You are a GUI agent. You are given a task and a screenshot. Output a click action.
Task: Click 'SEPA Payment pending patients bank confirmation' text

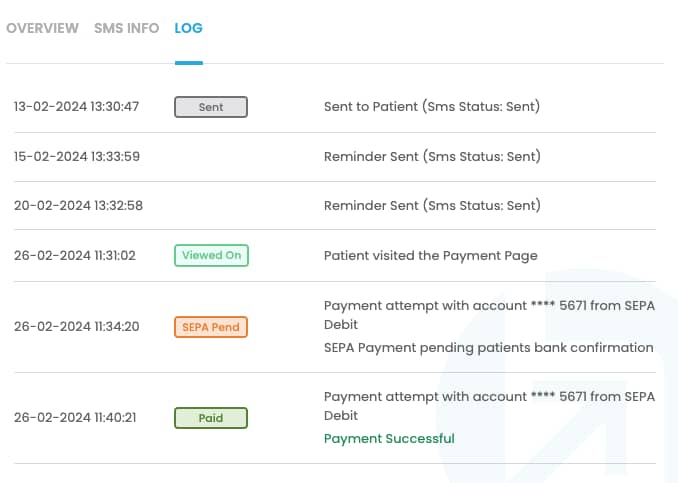(488, 348)
